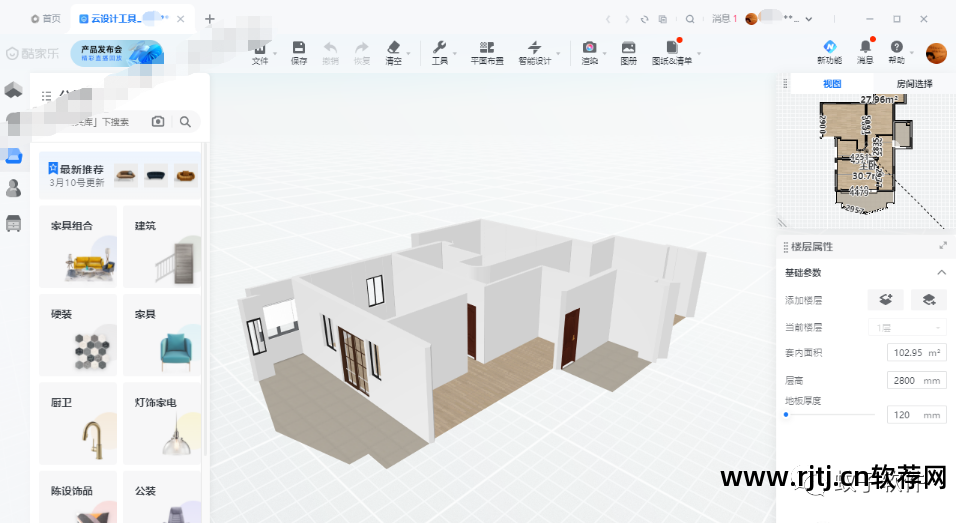Open the 厨卫 category card
956x523 pixels.
tap(78, 424)
